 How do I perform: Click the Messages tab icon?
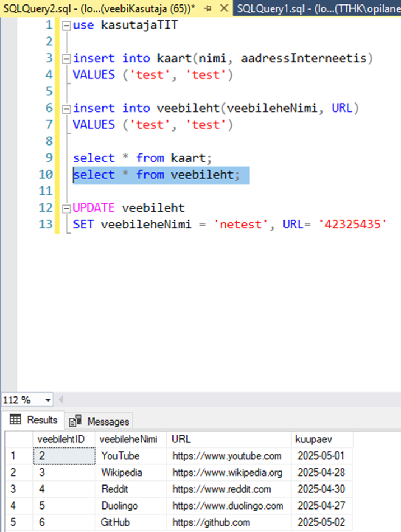tap(76, 421)
